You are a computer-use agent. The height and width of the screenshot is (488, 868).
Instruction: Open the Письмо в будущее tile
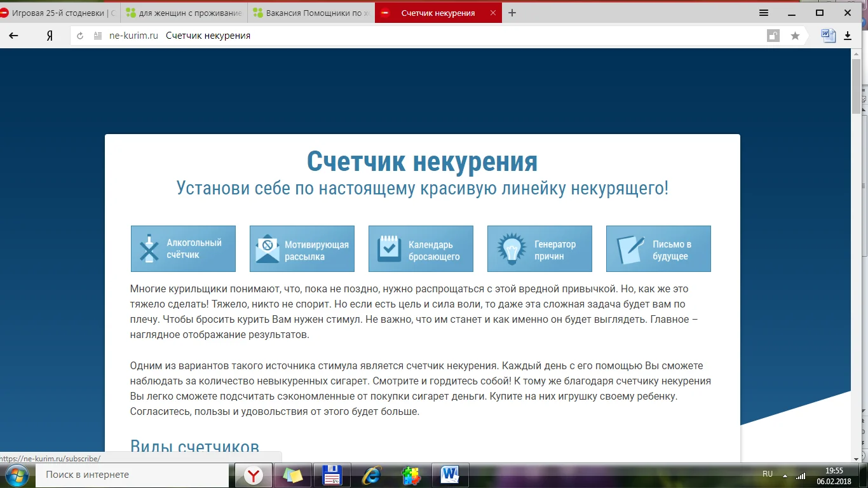pyautogui.click(x=658, y=248)
